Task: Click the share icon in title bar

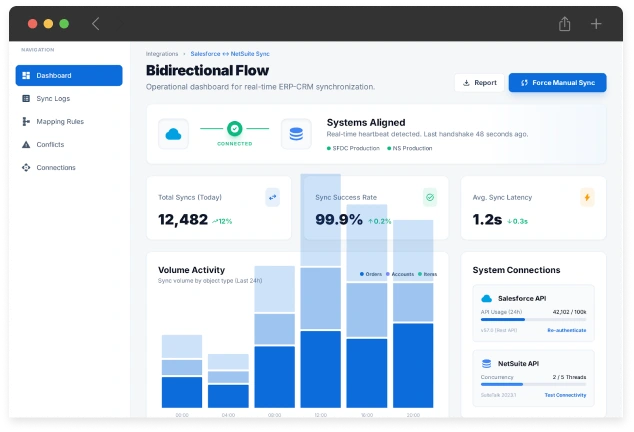Action: tap(564, 23)
